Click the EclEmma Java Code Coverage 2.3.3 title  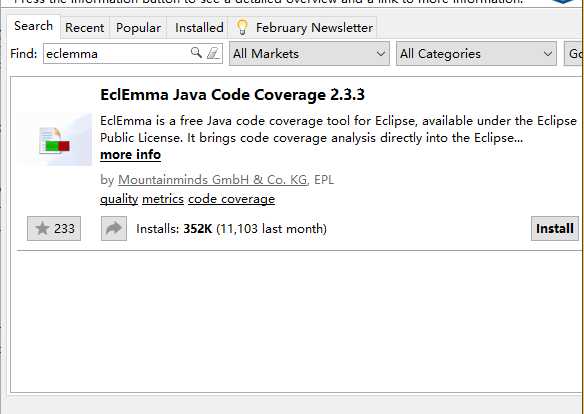(232, 95)
